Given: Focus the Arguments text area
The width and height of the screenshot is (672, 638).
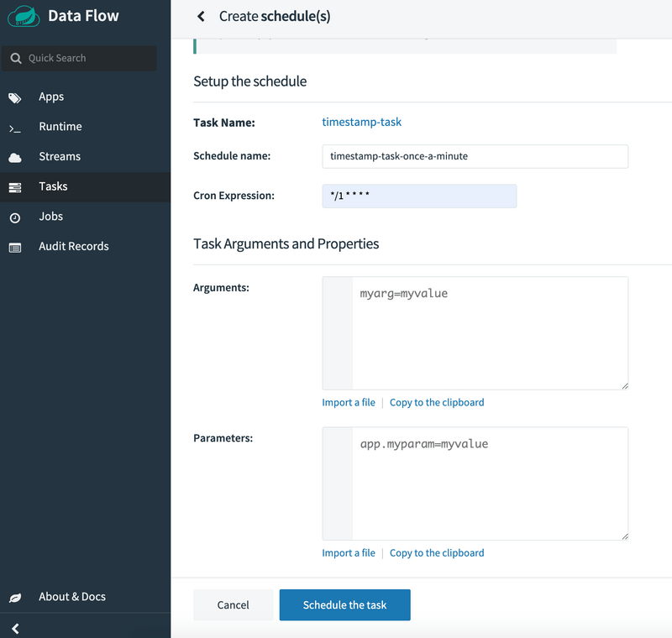Looking at the screenshot, I should 475,333.
